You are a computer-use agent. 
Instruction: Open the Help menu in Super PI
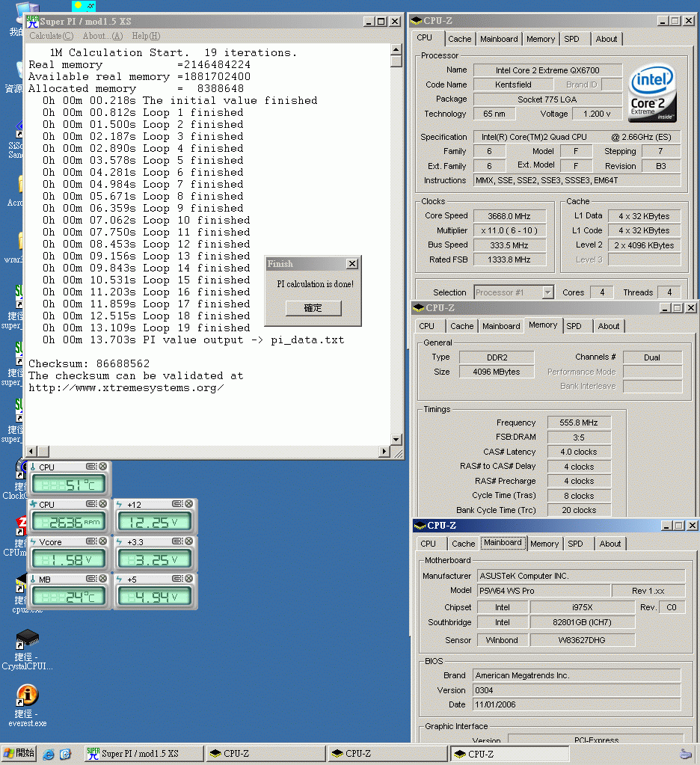[x=146, y=36]
